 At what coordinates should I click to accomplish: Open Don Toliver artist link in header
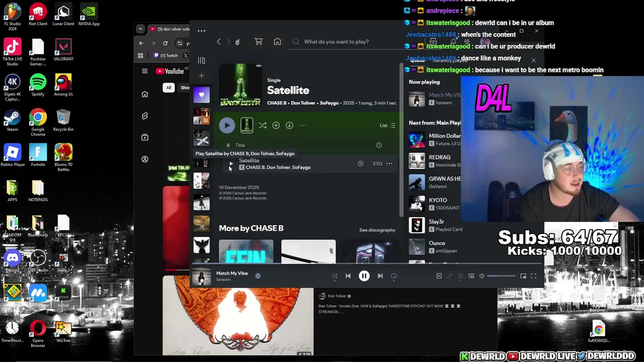click(303, 103)
